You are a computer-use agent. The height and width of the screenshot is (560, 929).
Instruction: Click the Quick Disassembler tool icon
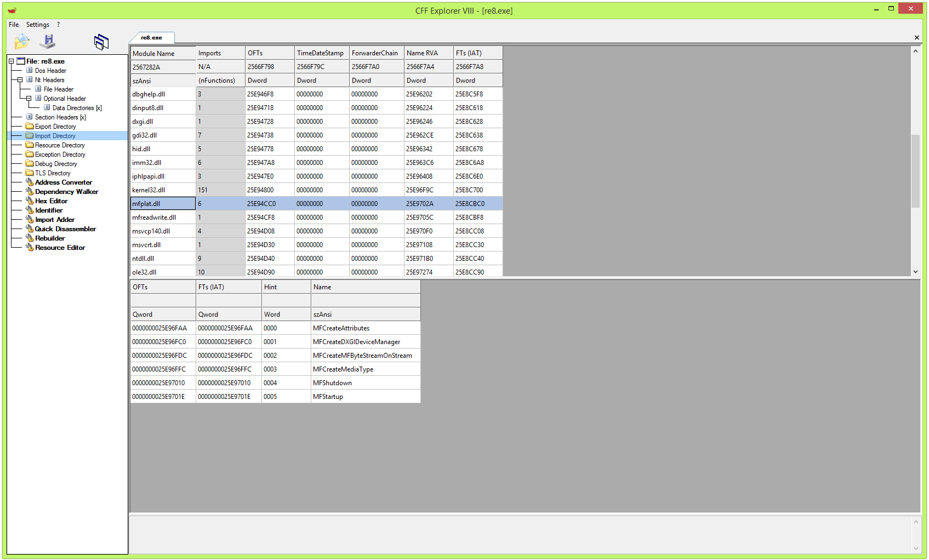coord(30,229)
